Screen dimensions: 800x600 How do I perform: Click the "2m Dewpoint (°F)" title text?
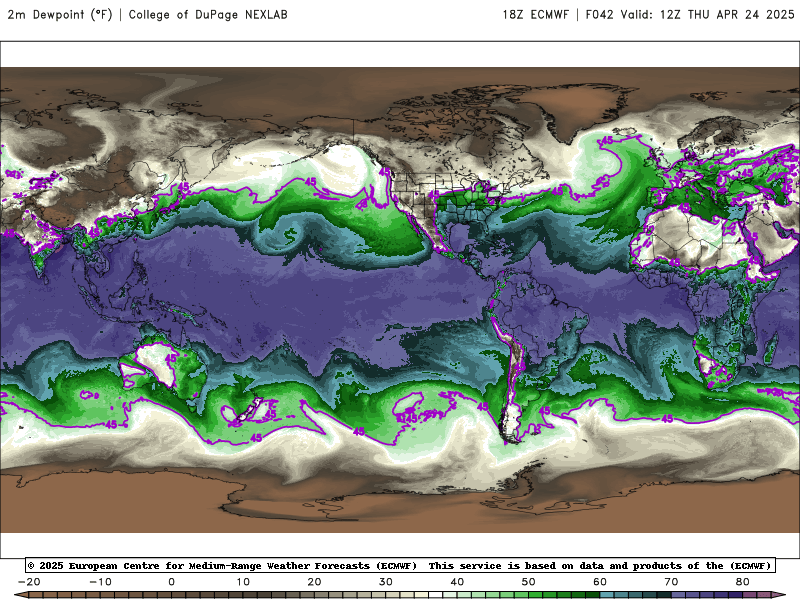point(60,14)
